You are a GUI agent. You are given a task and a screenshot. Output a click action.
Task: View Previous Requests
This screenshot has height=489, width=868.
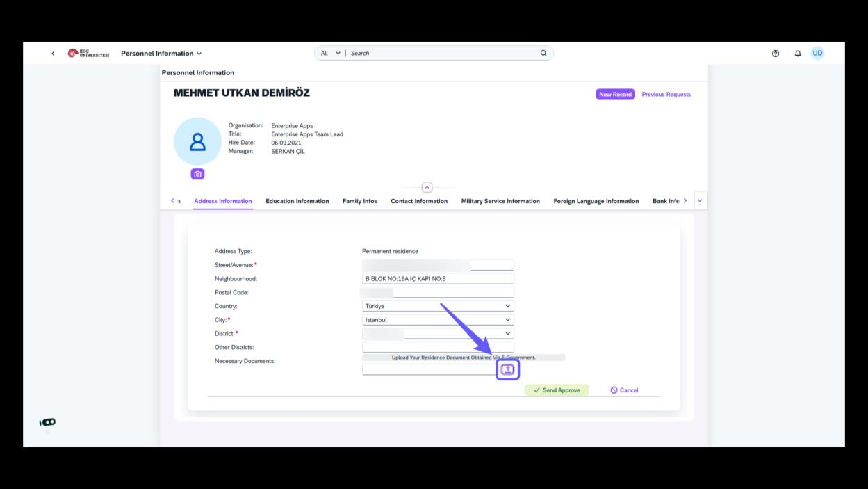click(666, 94)
